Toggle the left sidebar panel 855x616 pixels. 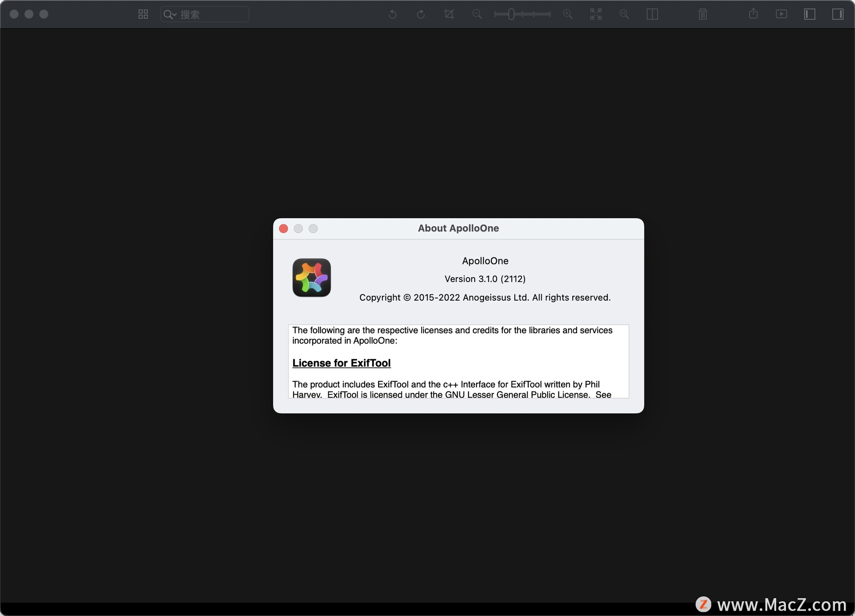click(x=810, y=14)
